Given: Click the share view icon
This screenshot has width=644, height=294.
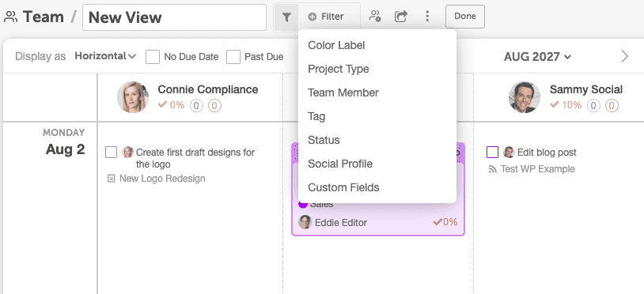Looking at the screenshot, I should pos(401,17).
